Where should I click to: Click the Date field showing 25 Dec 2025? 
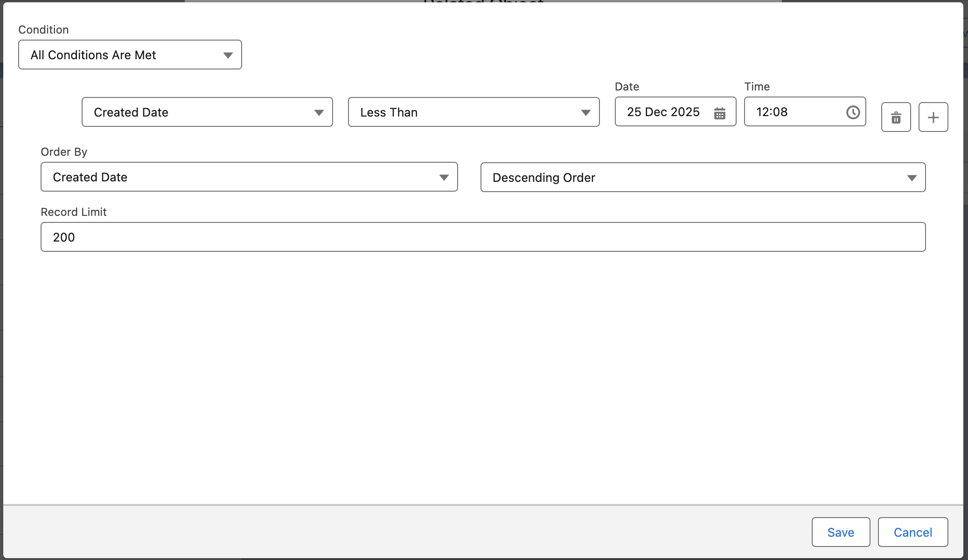click(663, 112)
